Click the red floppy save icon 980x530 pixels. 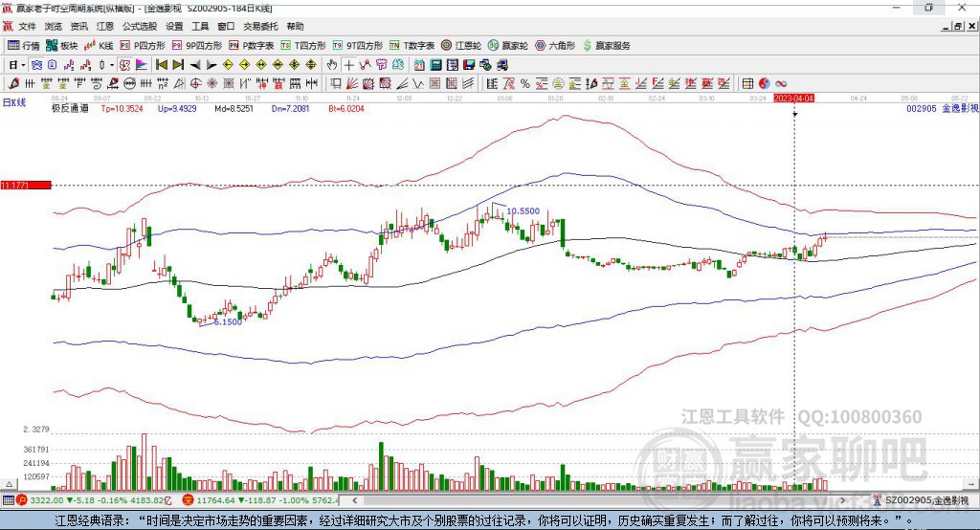tap(469, 65)
